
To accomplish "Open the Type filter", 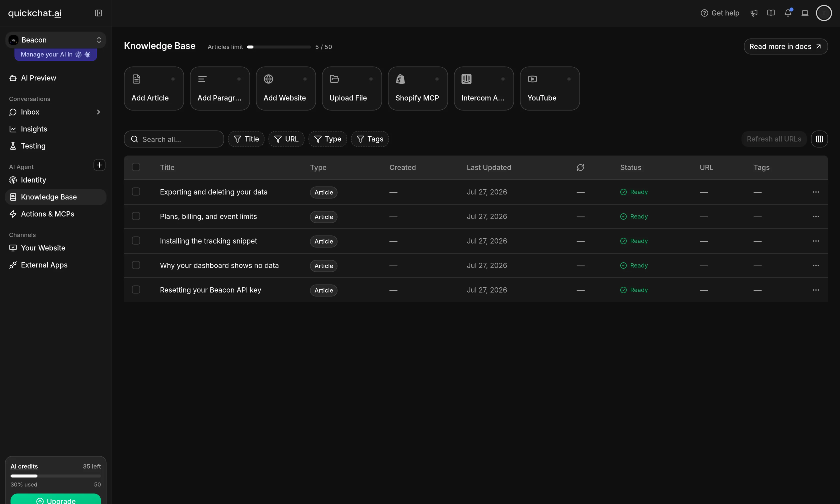I will click(328, 139).
